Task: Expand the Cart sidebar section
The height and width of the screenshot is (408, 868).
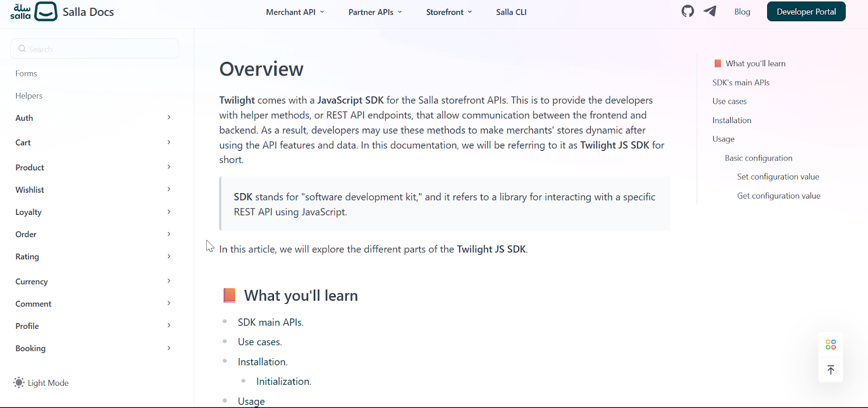Action: point(93,143)
